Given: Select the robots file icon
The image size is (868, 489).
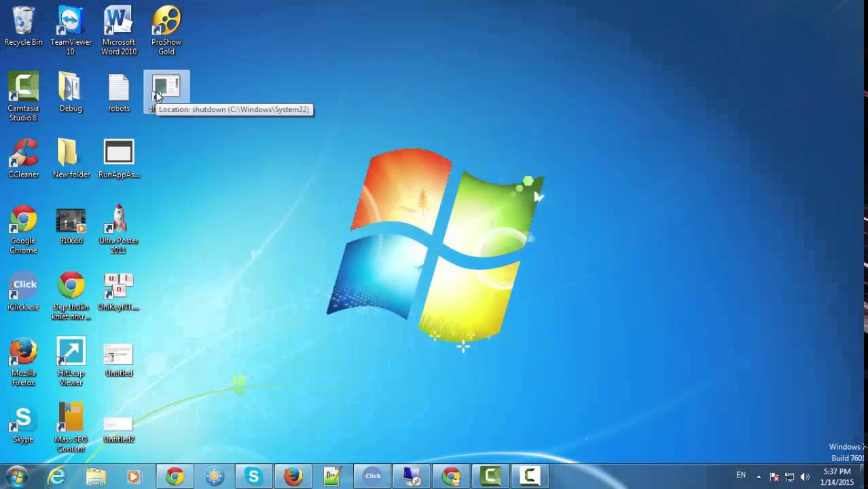Looking at the screenshot, I should pyautogui.click(x=119, y=92).
